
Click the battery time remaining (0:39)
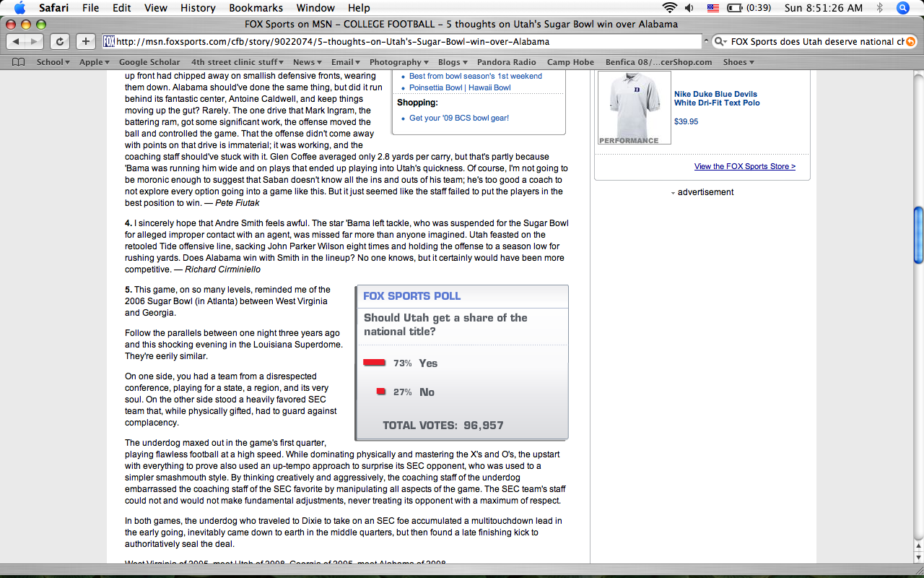[x=758, y=8]
